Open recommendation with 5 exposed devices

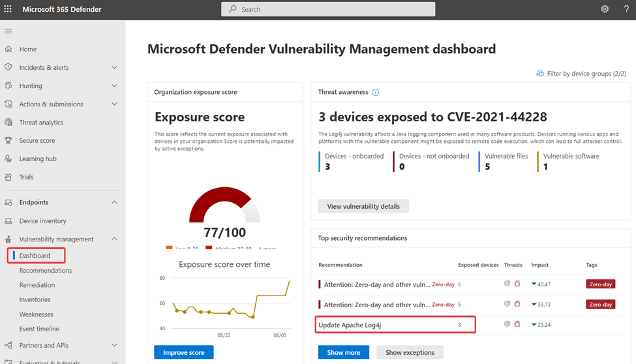coord(377,305)
